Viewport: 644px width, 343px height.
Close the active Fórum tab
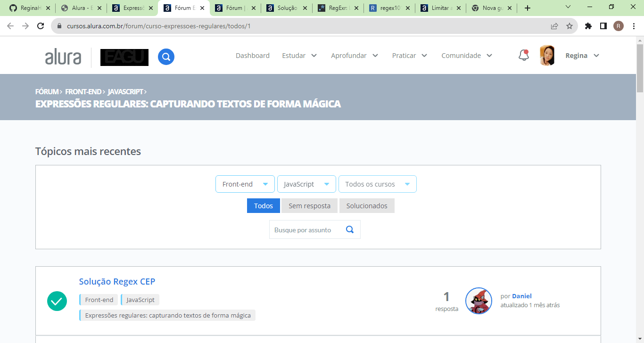[202, 8]
